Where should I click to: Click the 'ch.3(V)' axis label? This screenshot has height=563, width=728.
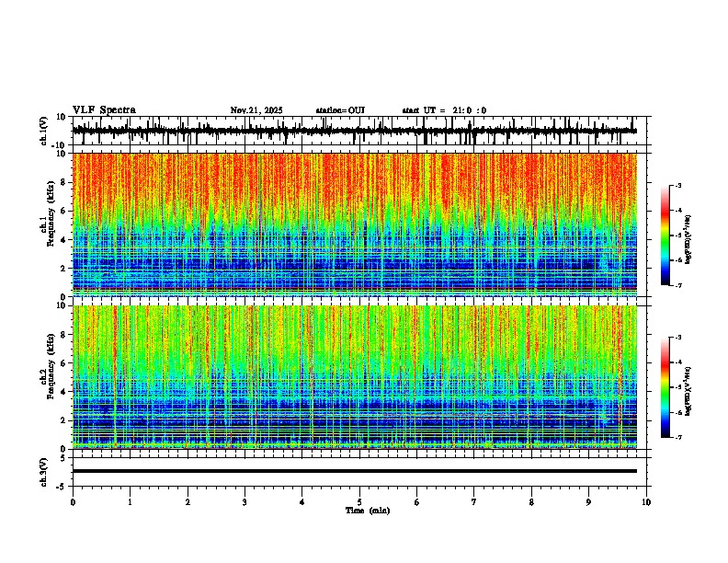tap(44, 473)
